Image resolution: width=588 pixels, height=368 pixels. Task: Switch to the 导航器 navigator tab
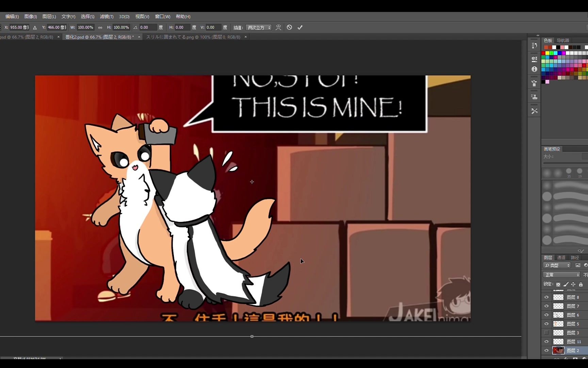click(x=563, y=40)
